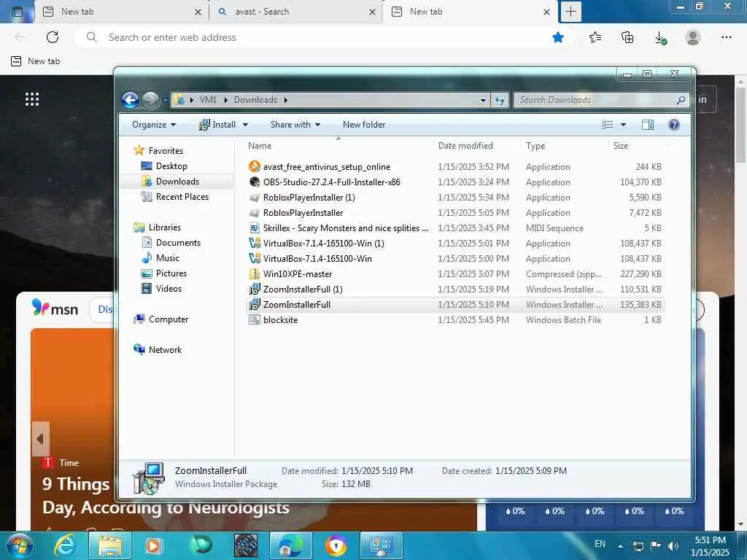Click the Edge favorite star icon
This screenshot has width=747, height=560.
coord(558,37)
